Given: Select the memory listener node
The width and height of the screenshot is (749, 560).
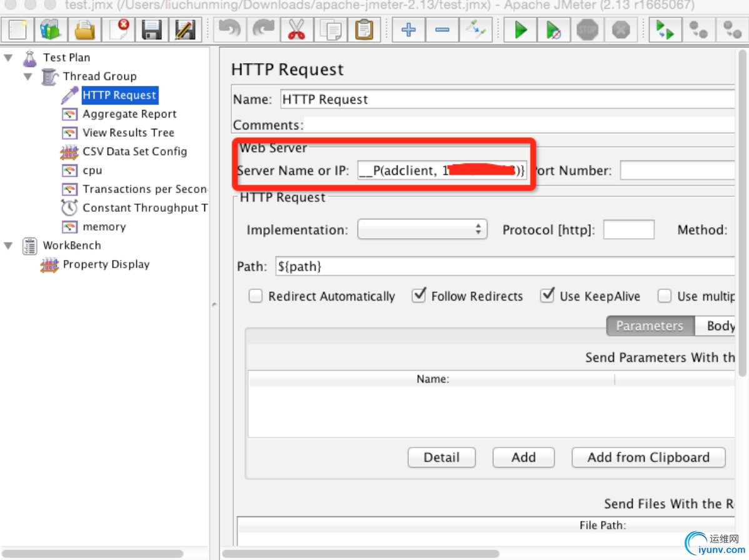Looking at the screenshot, I should click(x=104, y=227).
